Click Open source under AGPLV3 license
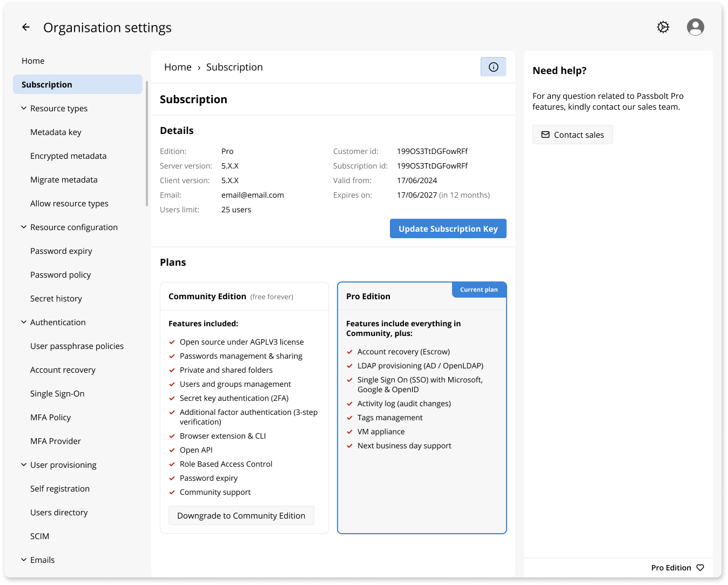Image resolution: width=728 pixels, height=585 pixels. click(242, 342)
